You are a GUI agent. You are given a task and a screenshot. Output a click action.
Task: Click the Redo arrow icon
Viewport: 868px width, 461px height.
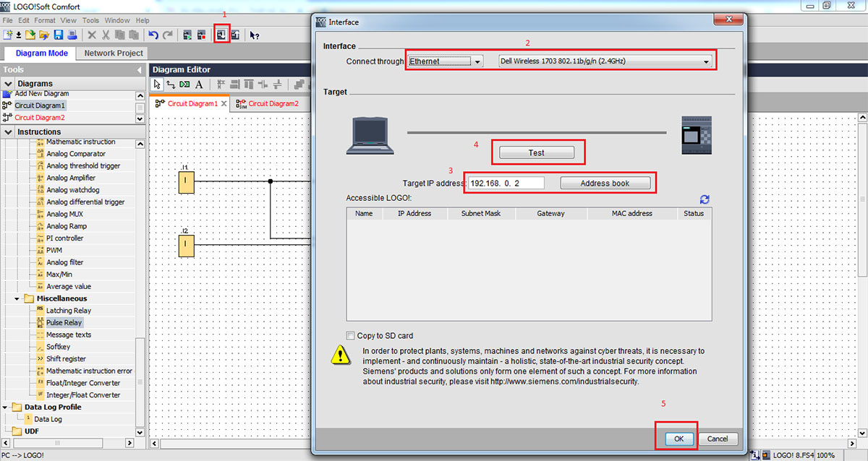pos(168,35)
